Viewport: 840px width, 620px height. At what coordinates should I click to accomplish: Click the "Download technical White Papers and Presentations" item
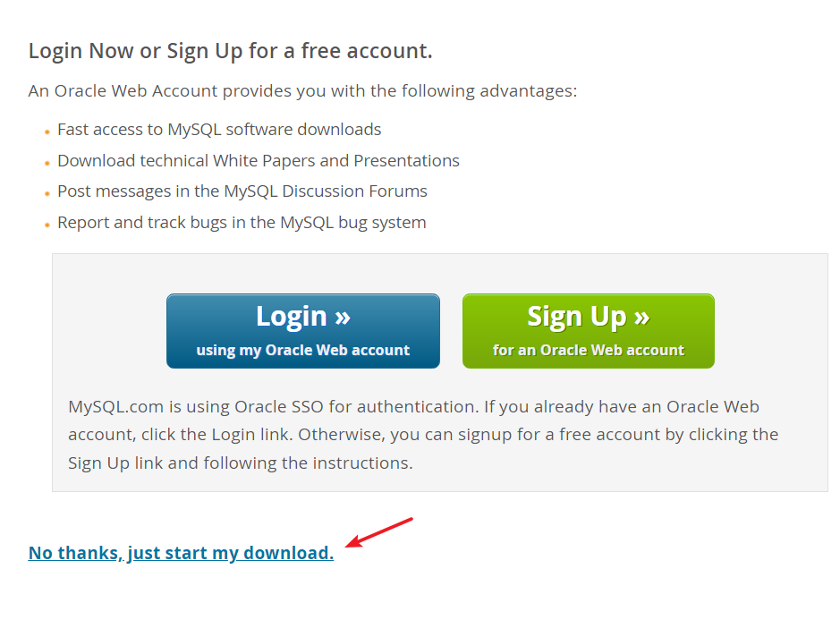[259, 161]
